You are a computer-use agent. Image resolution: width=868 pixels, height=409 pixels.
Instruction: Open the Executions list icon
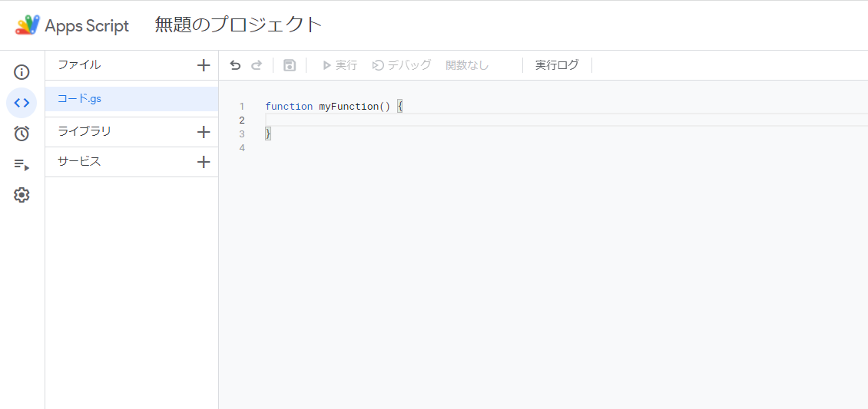[22, 164]
